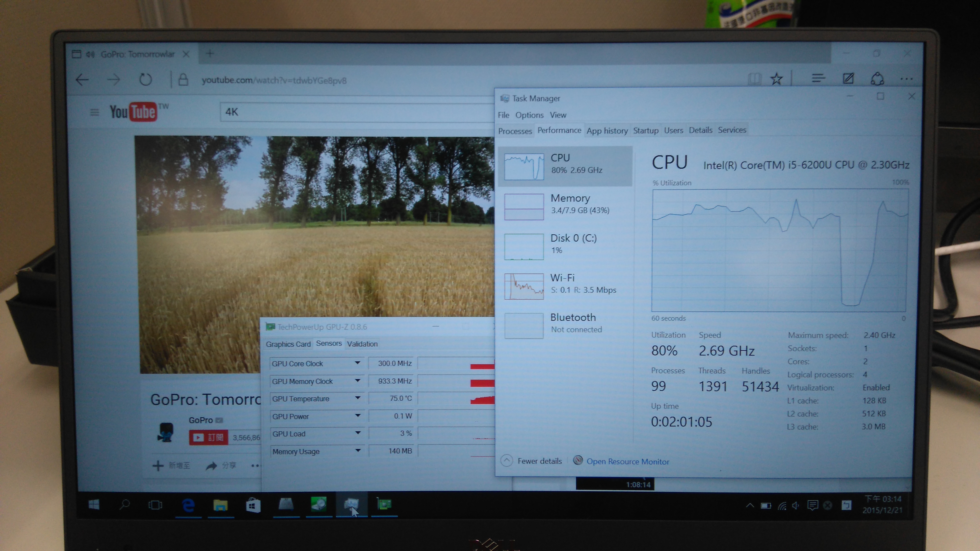Expand the GPU Temperature sensor dropdown

pos(357,398)
